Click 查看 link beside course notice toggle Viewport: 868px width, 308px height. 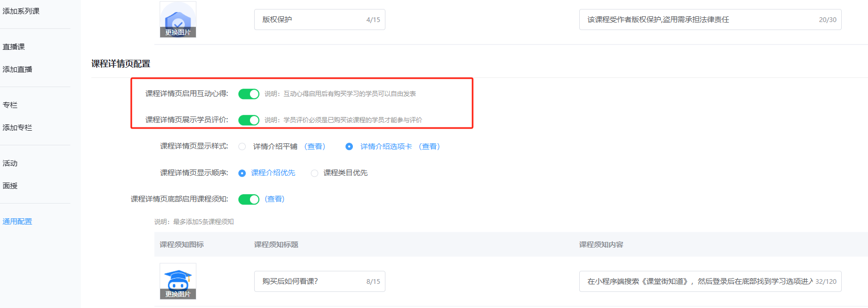(275, 199)
